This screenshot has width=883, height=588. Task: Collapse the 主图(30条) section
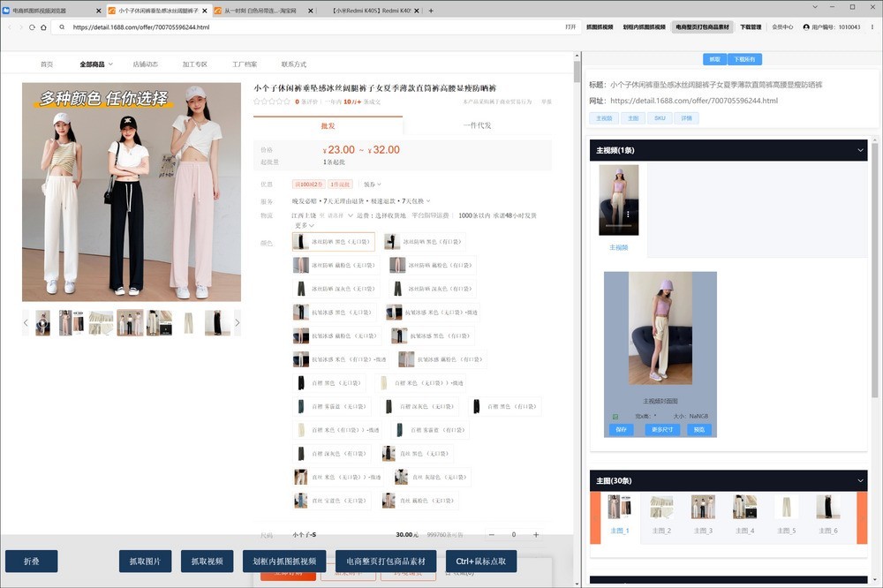861,481
